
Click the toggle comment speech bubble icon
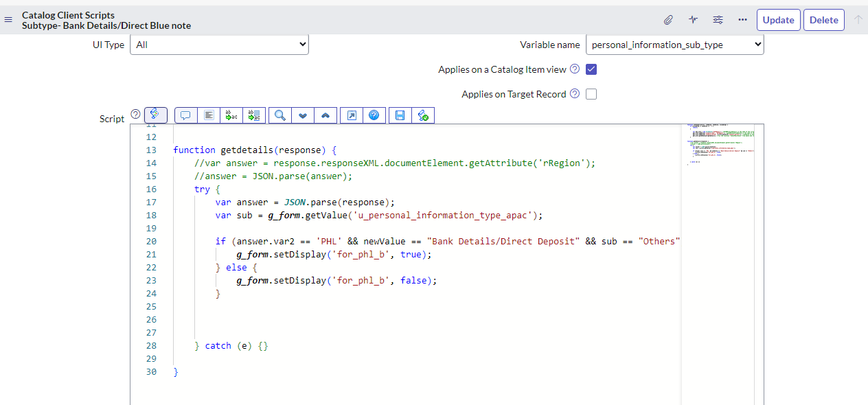point(186,115)
